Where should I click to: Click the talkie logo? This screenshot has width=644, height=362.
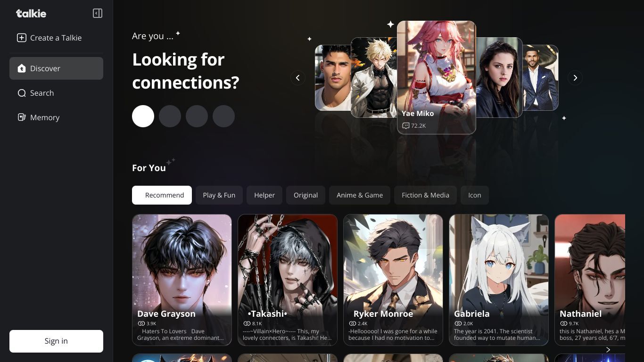31,13
